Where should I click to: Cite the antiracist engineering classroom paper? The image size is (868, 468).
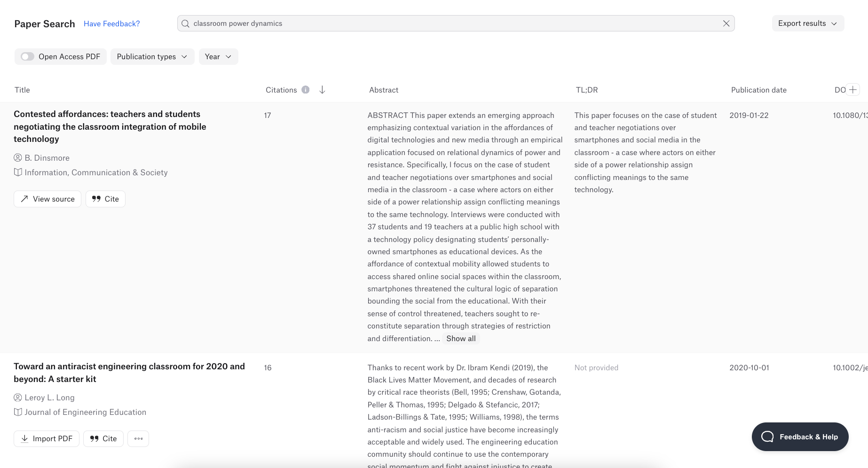(103, 438)
